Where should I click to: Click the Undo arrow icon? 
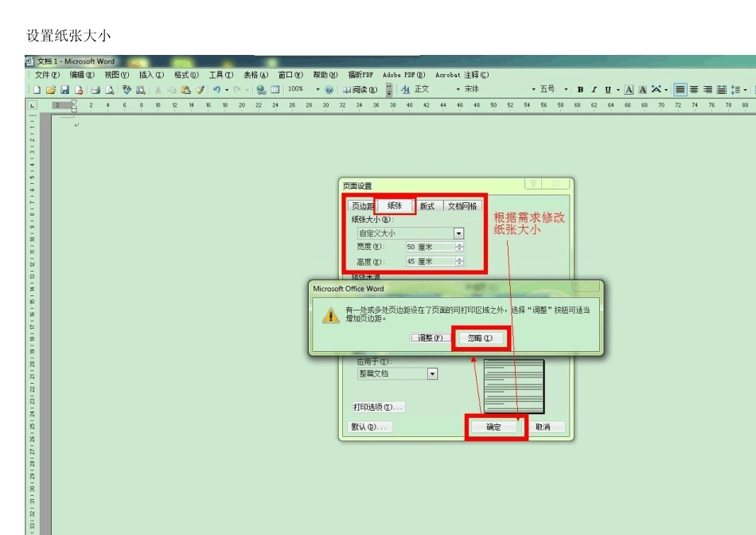pos(216,90)
